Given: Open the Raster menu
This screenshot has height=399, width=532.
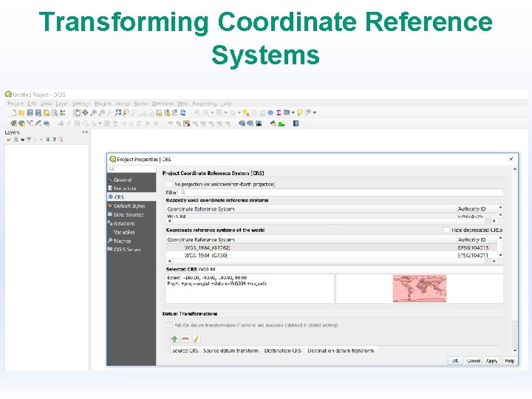Looking at the screenshot, I should coord(141,104).
